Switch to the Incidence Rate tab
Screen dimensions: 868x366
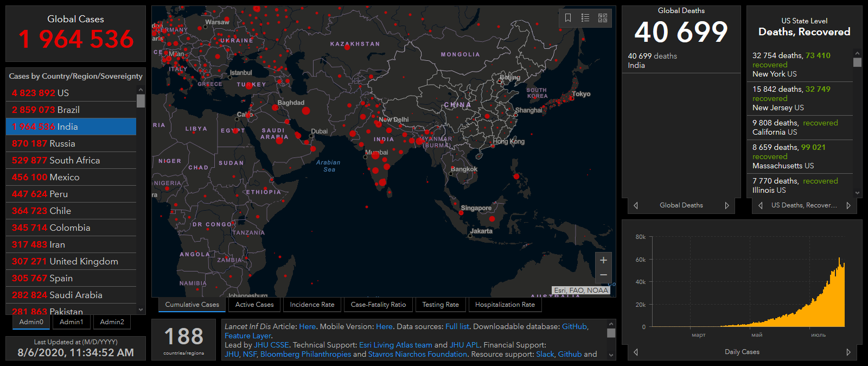[312, 305]
